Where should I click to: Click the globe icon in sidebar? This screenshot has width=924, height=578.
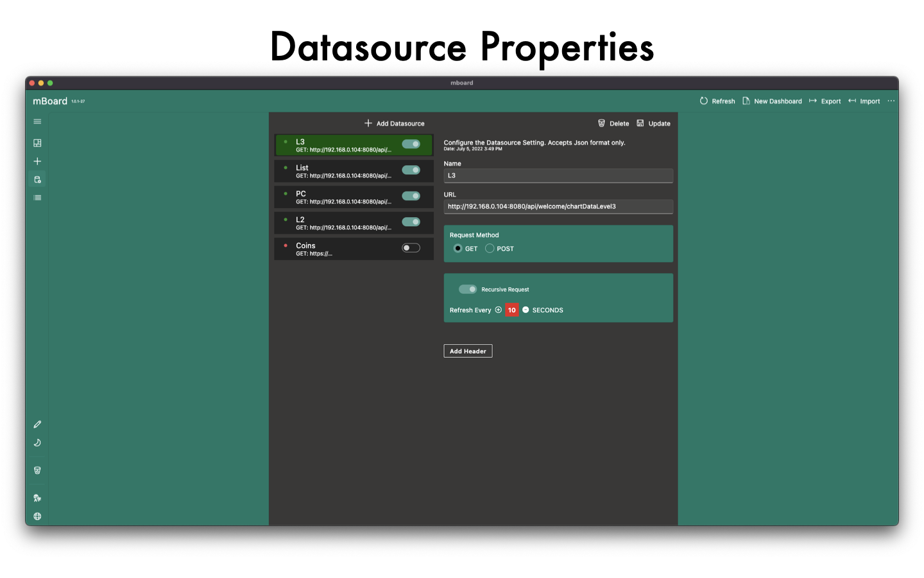[37, 516]
